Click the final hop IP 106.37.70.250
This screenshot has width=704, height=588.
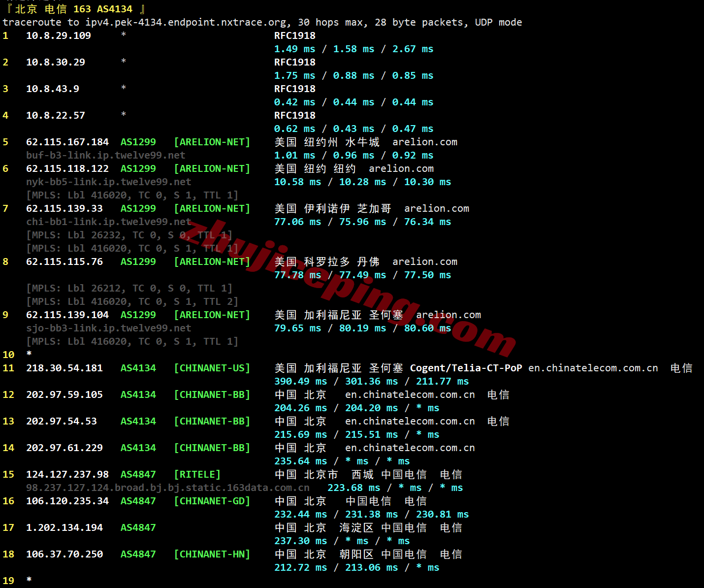tap(64, 554)
